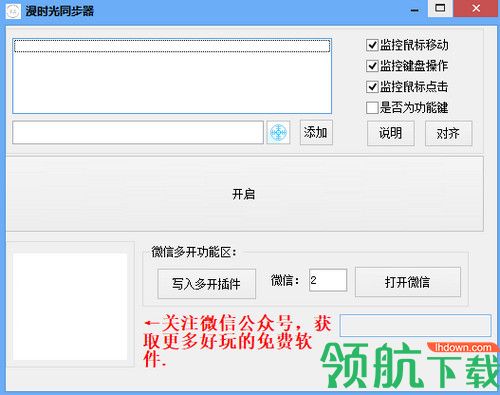This screenshot has width=500, height=395.
Task: Click the window title text field left of crosshair
Action: pyautogui.click(x=138, y=133)
